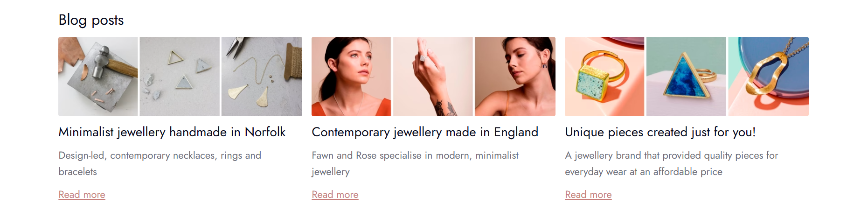The height and width of the screenshot is (217, 868).
Task: Click the raised hand wearing ring photo
Action: tap(433, 77)
